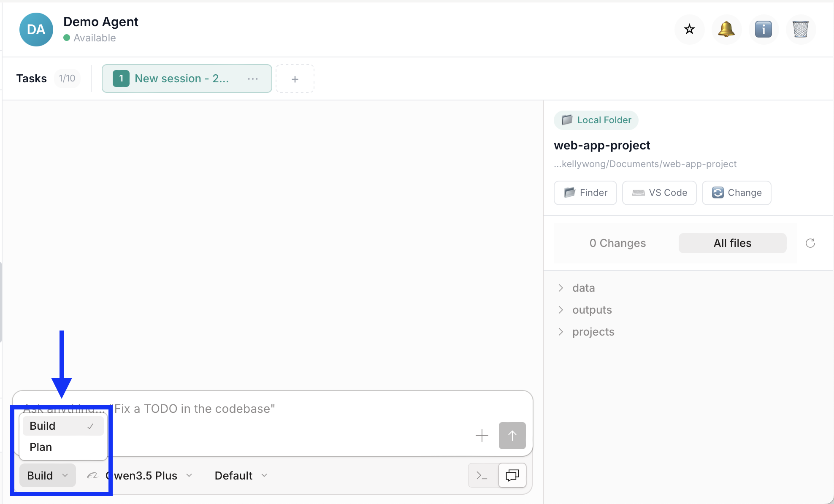Select the chat mode icon
The image size is (834, 504).
512,475
